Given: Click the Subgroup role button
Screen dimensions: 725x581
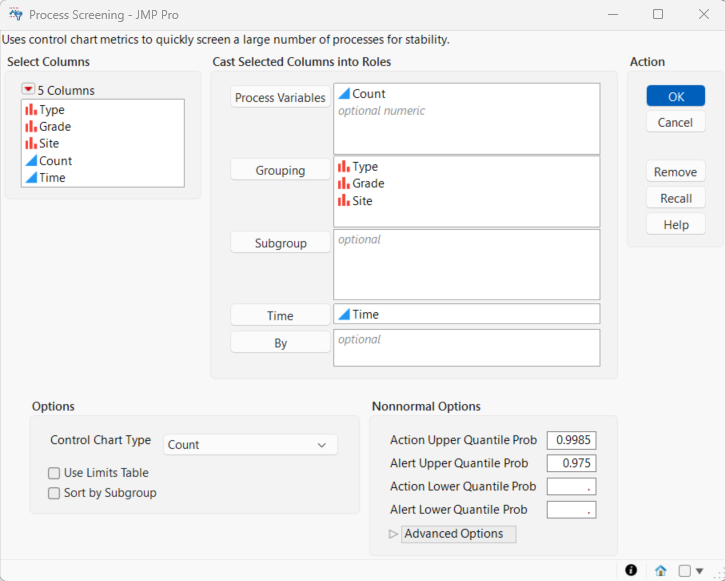Looking at the screenshot, I should pos(280,243).
